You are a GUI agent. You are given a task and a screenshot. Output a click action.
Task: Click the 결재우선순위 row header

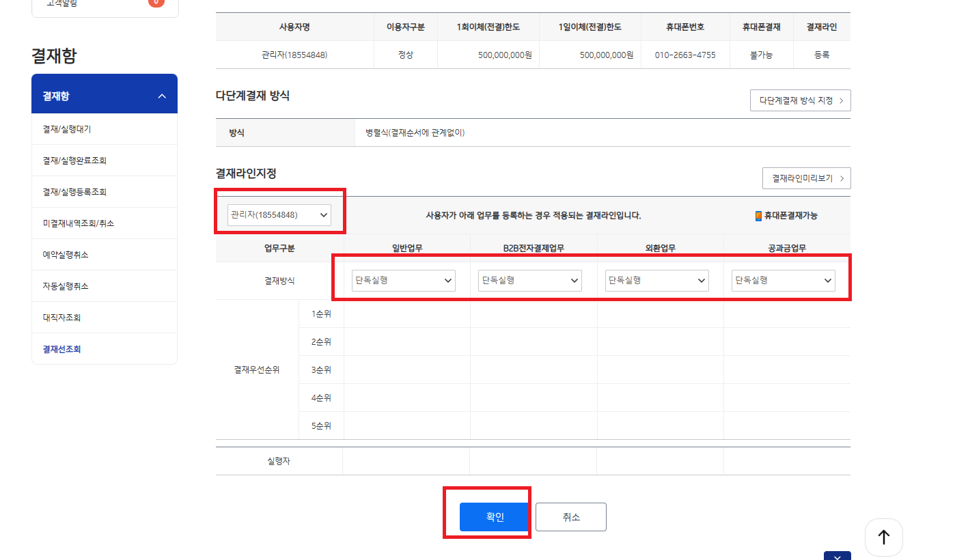(257, 369)
